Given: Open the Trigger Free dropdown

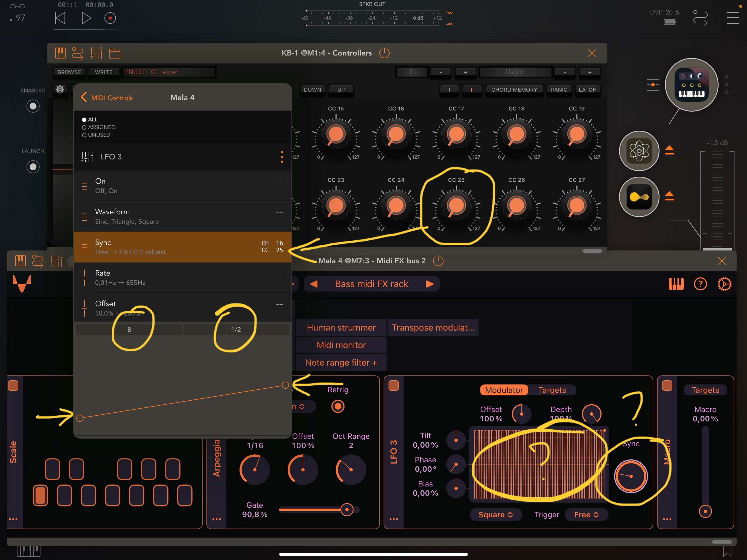Looking at the screenshot, I should (586, 514).
